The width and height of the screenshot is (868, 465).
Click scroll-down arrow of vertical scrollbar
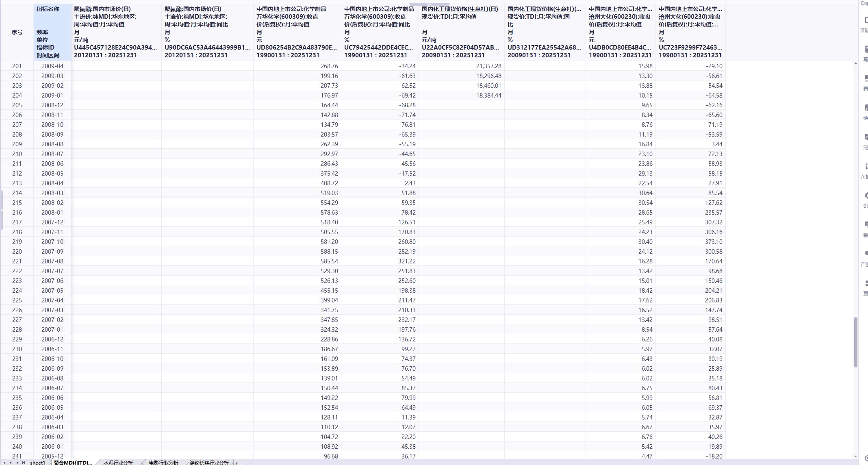pos(855,456)
